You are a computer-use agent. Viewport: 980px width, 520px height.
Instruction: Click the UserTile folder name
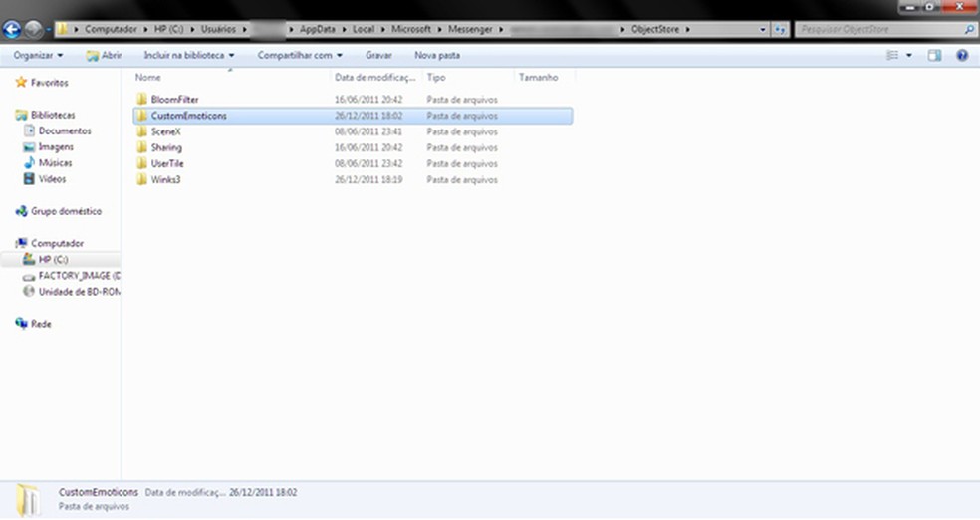pos(167,163)
